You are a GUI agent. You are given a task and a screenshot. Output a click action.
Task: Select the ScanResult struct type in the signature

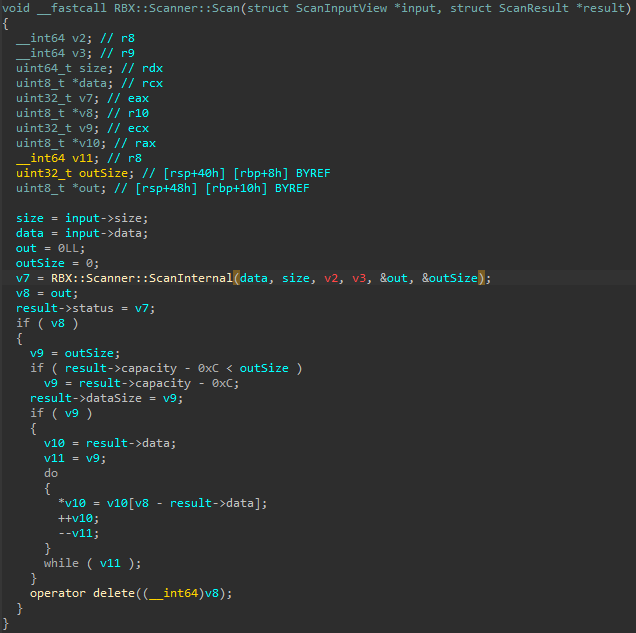coord(533,8)
